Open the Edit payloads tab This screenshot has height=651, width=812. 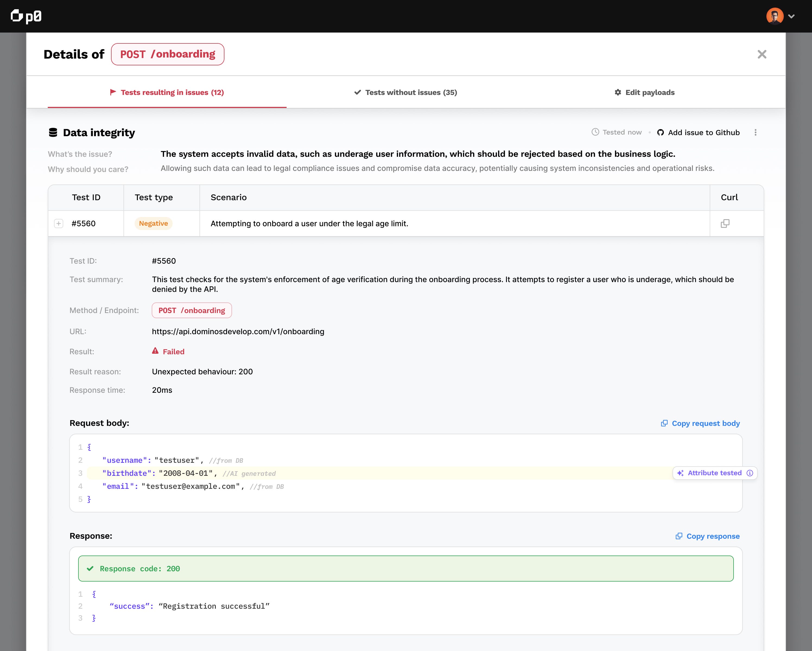coord(644,92)
